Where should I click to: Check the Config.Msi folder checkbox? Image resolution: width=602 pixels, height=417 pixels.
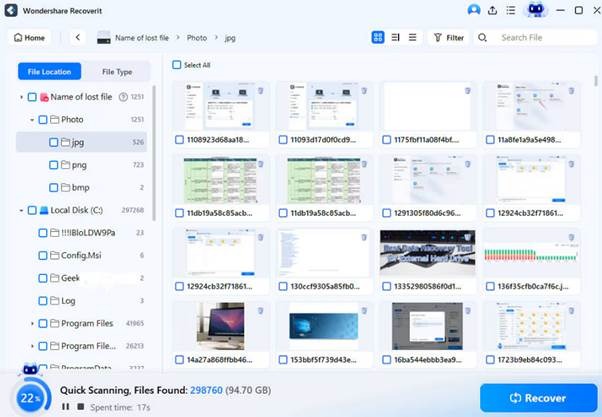[x=43, y=256]
